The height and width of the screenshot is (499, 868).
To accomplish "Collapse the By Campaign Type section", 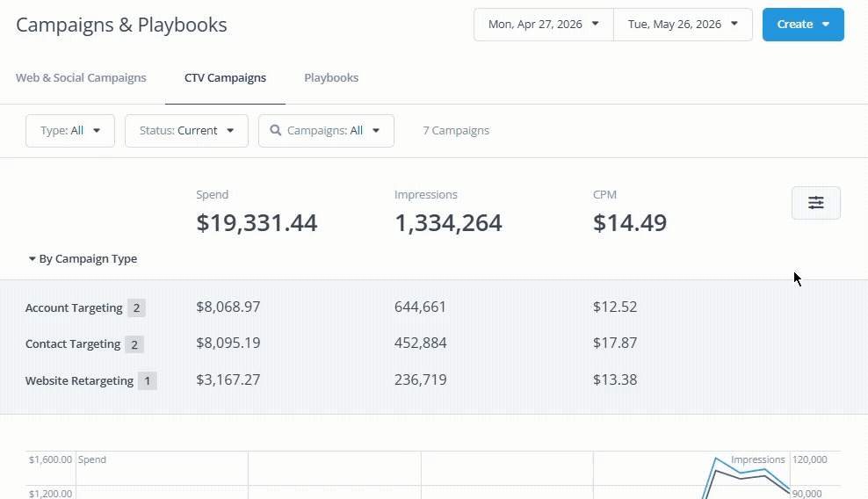I will 83,258.
